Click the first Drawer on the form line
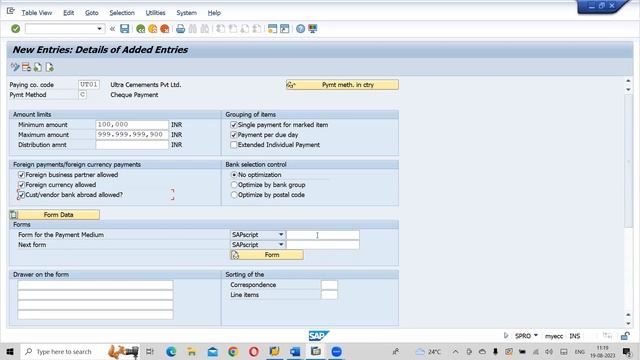 (x=95, y=285)
